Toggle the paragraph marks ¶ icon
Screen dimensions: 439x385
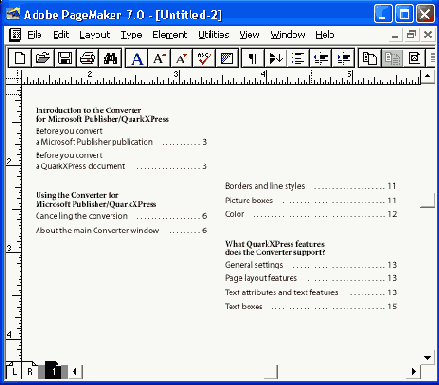(252, 58)
